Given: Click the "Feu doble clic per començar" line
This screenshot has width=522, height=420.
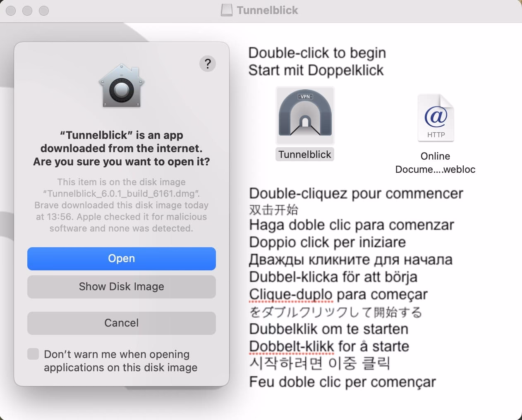Looking at the screenshot, I should 342,382.
